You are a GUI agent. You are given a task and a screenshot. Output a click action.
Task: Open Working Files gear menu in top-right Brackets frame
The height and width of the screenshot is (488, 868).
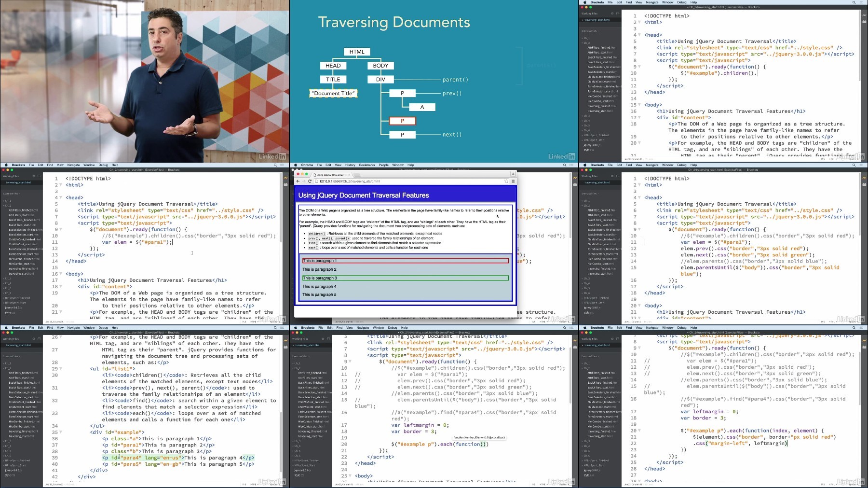(612, 14)
